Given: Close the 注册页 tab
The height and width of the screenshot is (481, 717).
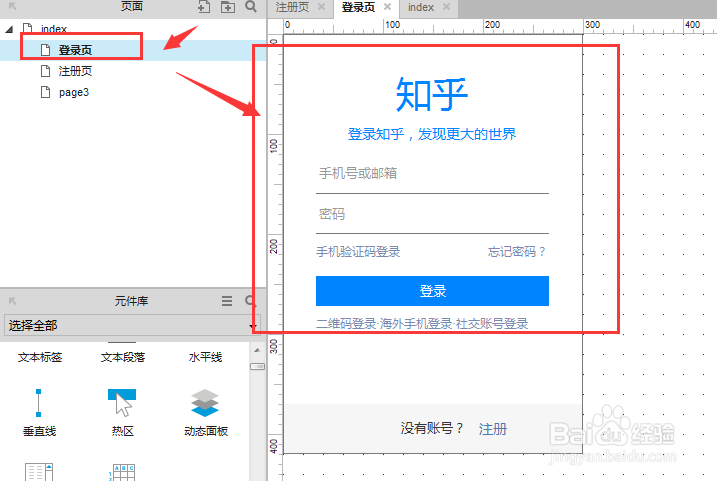Looking at the screenshot, I should tap(321, 7).
